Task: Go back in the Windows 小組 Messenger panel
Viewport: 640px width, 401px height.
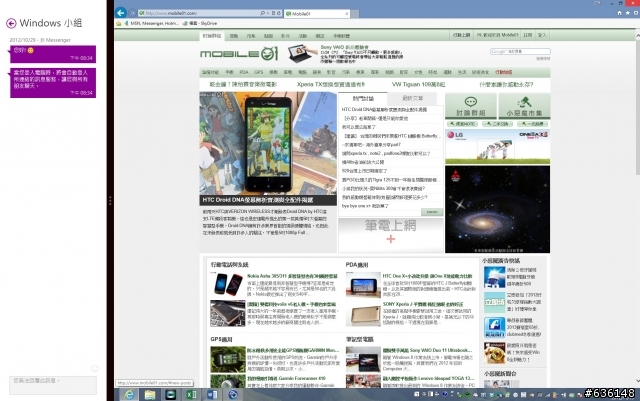Action: (x=11, y=23)
